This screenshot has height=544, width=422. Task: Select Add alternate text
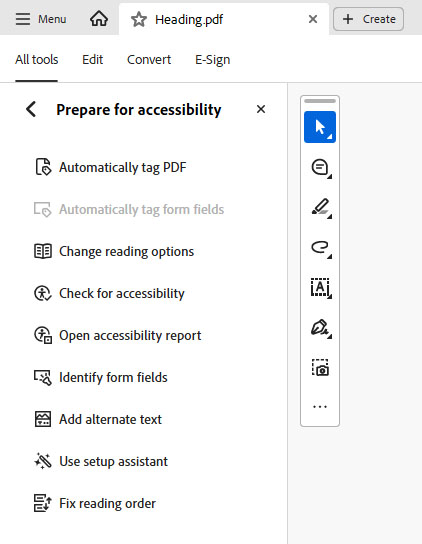110,419
